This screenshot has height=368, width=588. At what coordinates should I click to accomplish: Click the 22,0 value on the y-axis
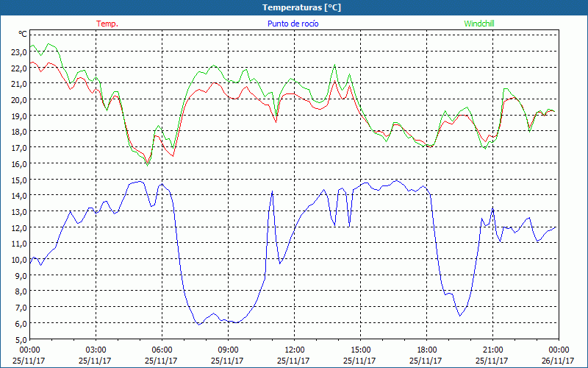pyautogui.click(x=19, y=68)
